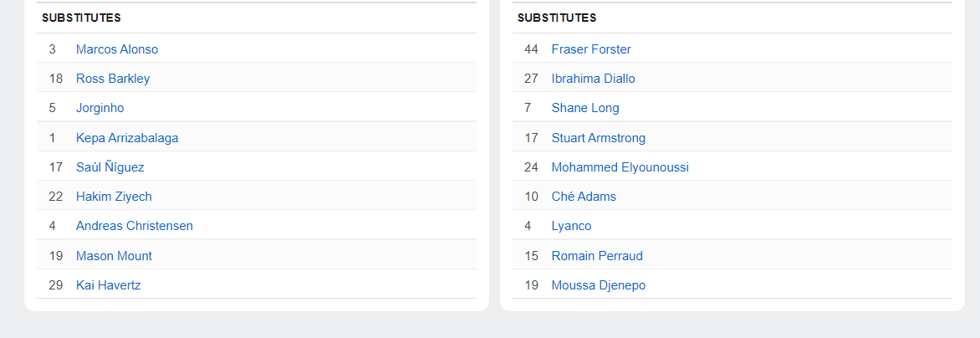Open Kepa Arrizabalaga's profile

pos(126,138)
